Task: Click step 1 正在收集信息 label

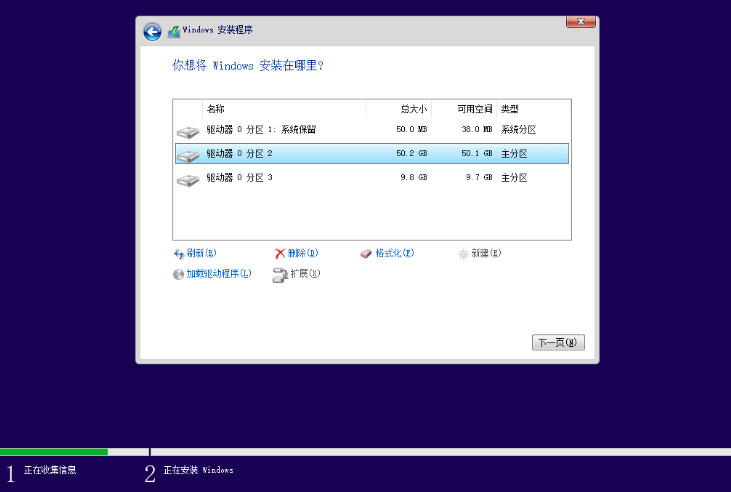Action: pos(50,470)
